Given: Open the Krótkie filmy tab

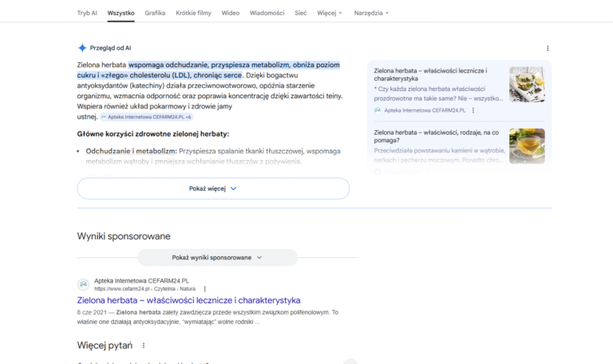Looking at the screenshot, I should pos(193,13).
